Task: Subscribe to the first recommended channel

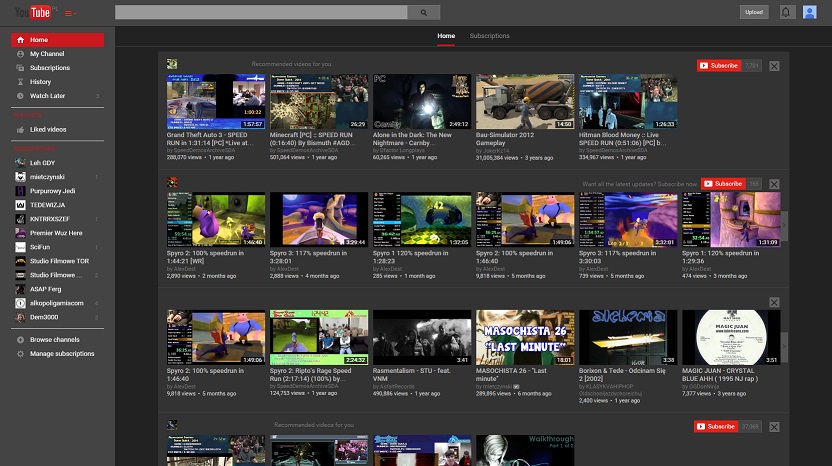Action: click(x=719, y=65)
